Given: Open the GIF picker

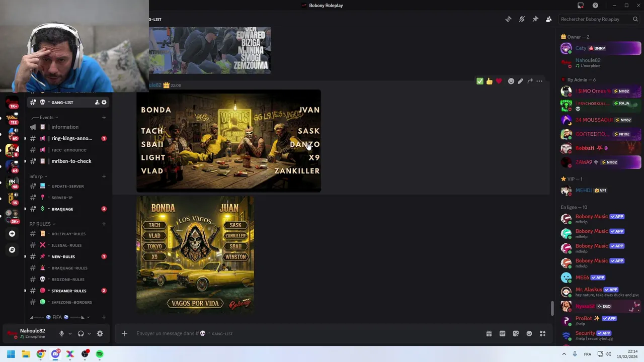Looking at the screenshot, I should tap(502, 333).
